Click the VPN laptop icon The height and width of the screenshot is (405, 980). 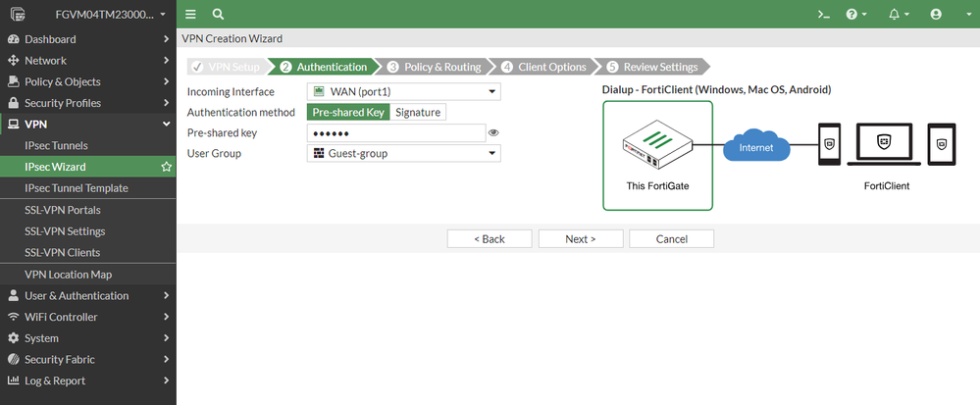(x=13, y=125)
